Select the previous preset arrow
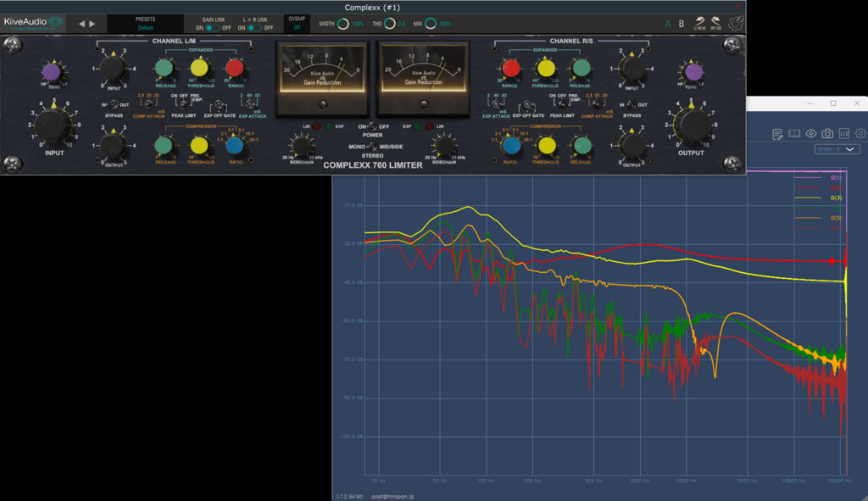Image resolution: width=868 pixels, height=501 pixels. pyautogui.click(x=82, y=24)
